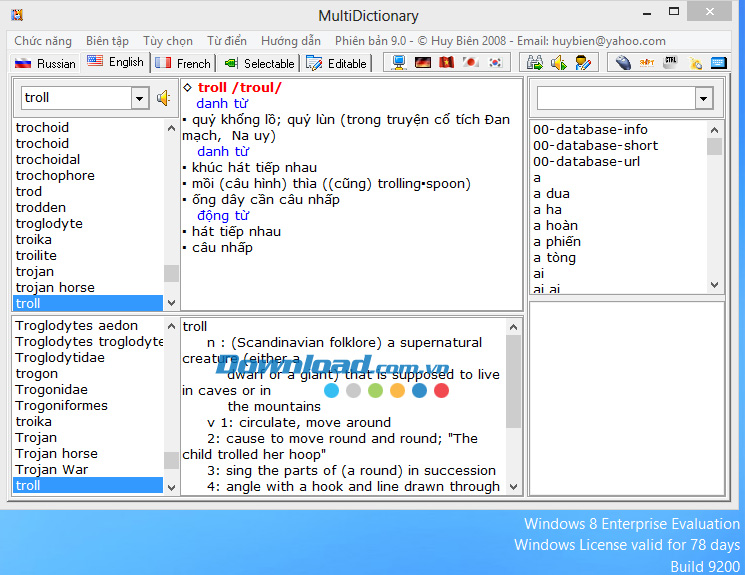Open the Chức năng menu
745x575 pixels.
click(43, 41)
